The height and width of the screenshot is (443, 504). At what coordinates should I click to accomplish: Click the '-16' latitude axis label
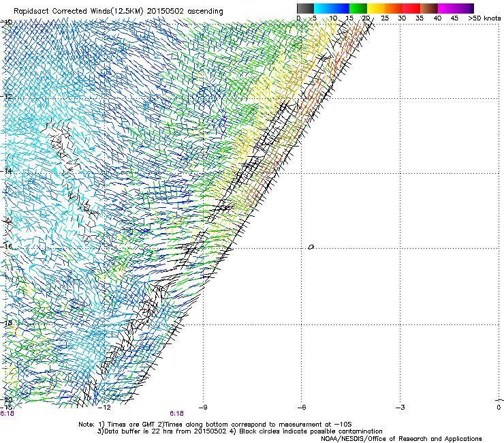(6, 247)
